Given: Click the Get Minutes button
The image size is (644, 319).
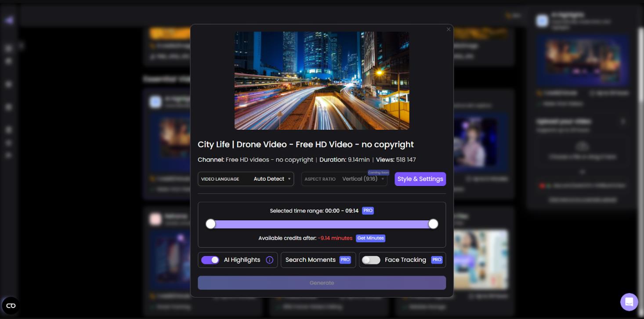Looking at the screenshot, I should 371,238.
